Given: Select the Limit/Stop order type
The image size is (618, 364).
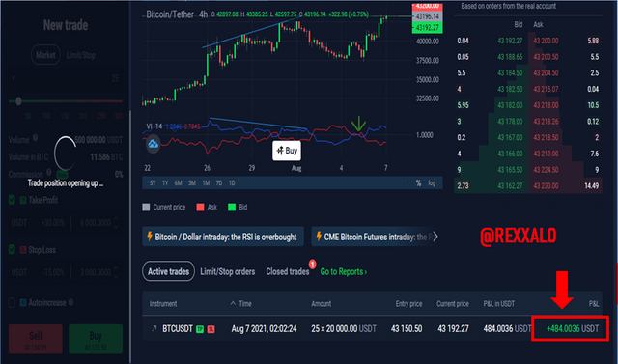Looking at the screenshot, I should tap(81, 55).
